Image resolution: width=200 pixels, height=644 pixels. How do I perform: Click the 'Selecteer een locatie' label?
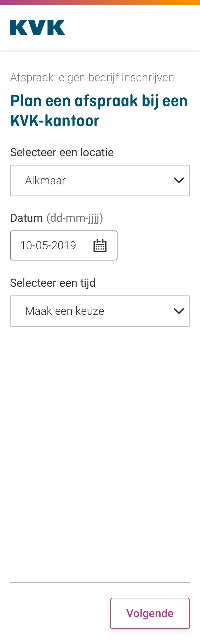click(62, 152)
